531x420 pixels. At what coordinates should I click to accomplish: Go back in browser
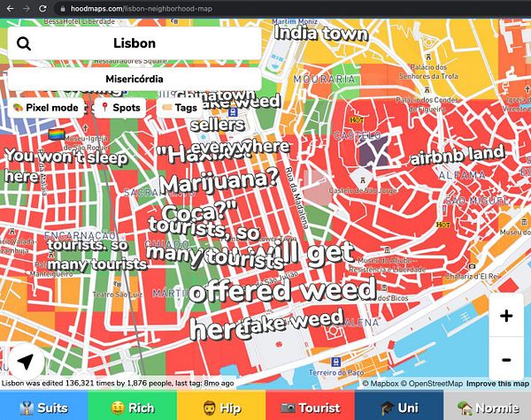point(10,9)
